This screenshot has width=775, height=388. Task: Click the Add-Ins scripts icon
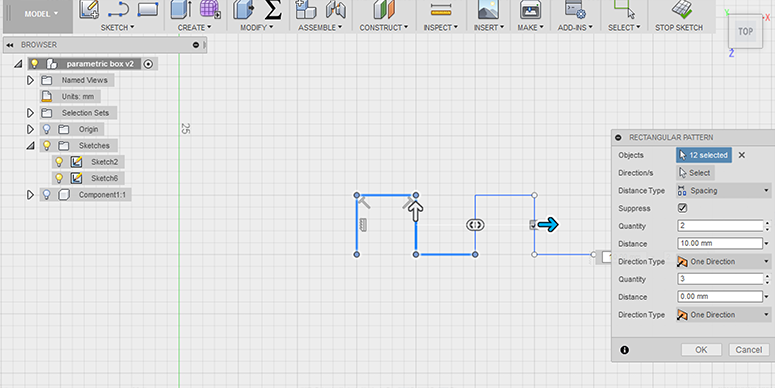[x=575, y=9]
